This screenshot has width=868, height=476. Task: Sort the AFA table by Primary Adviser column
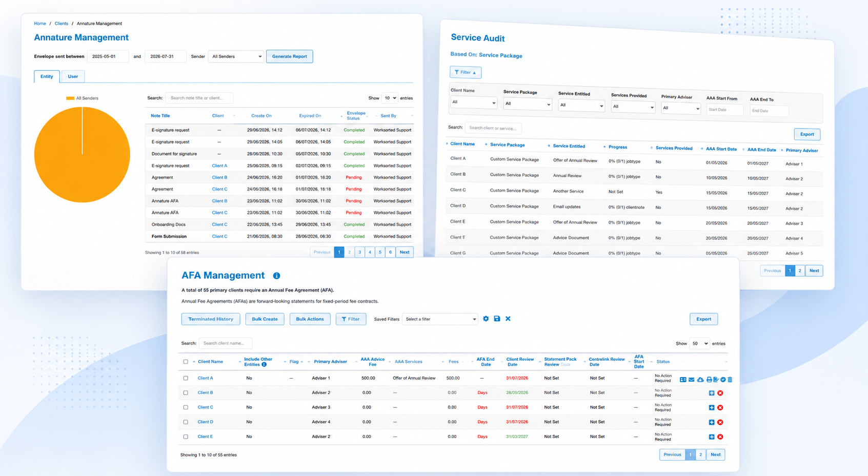330,362
